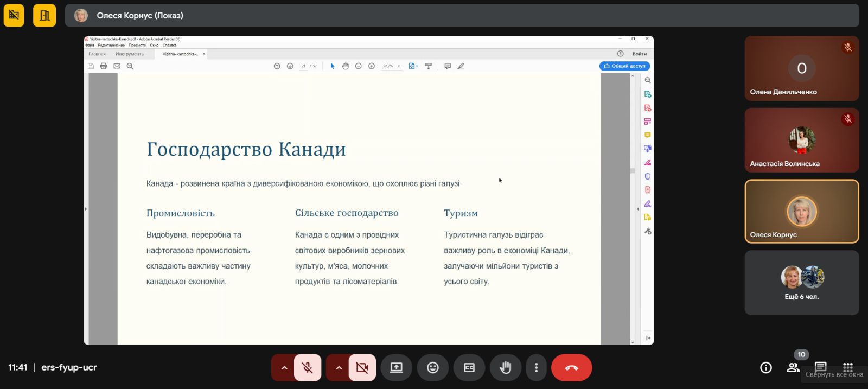
Task: Open the emoji reactions panel
Action: point(432,368)
